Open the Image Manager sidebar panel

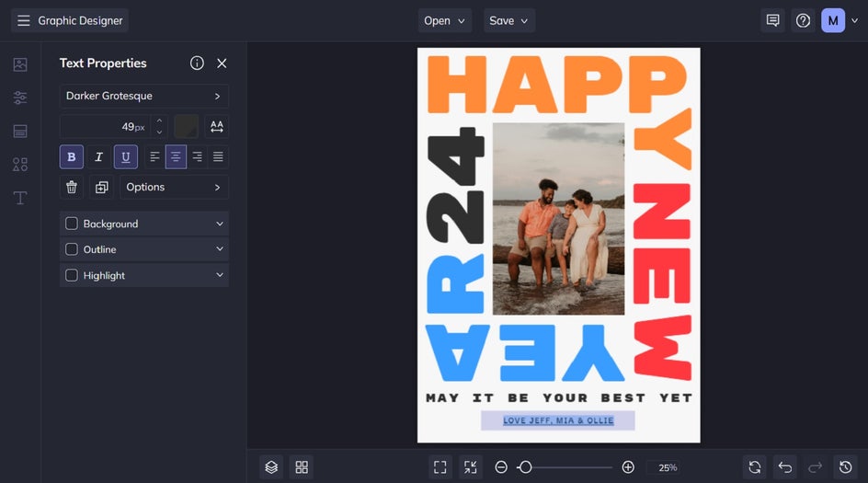coord(20,64)
